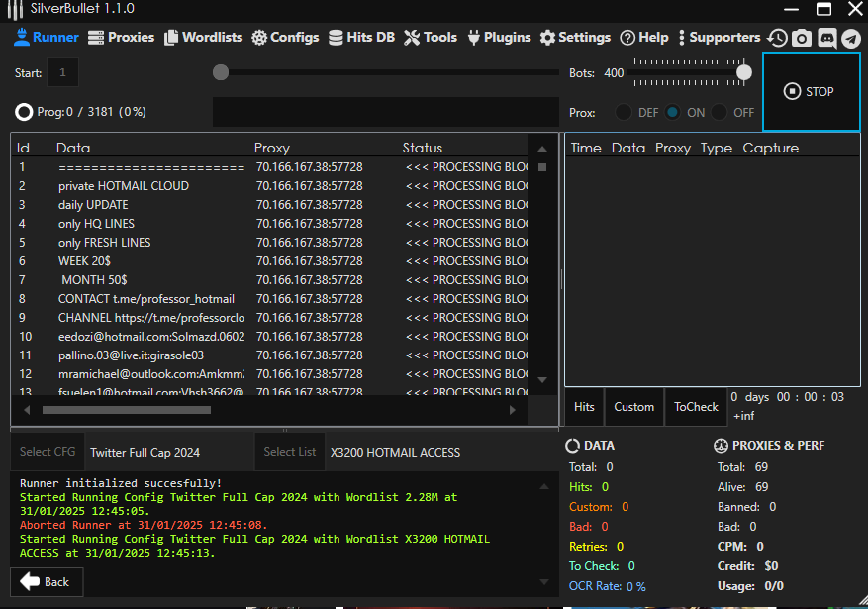Screen dimensions: 868x609
Task: Click the data list scroll down arrow
Action: click(541, 379)
